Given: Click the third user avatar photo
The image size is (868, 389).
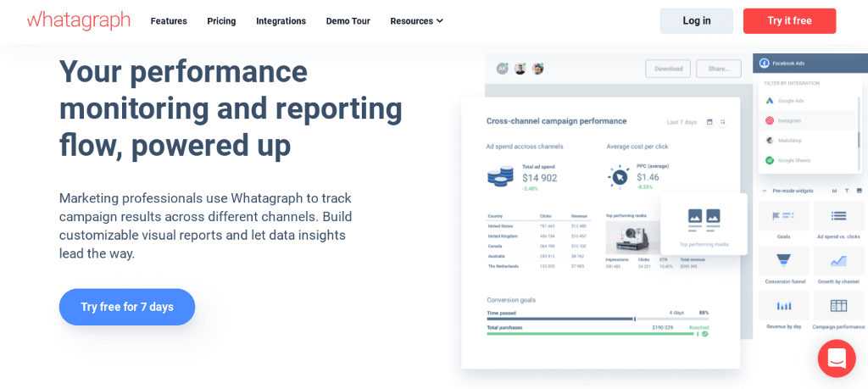Looking at the screenshot, I should point(537,69).
